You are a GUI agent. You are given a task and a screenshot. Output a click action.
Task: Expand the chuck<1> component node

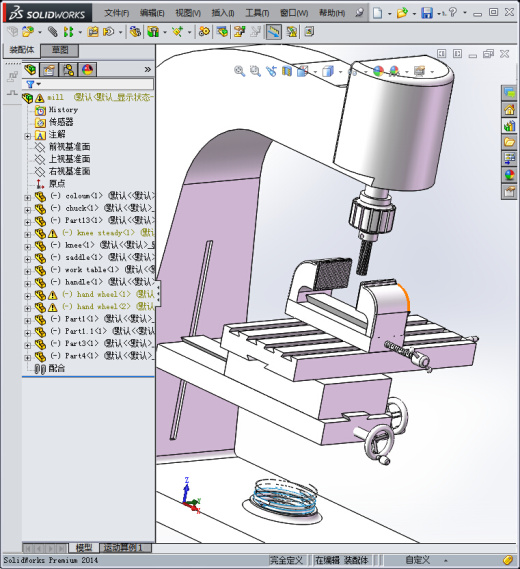click(28, 210)
